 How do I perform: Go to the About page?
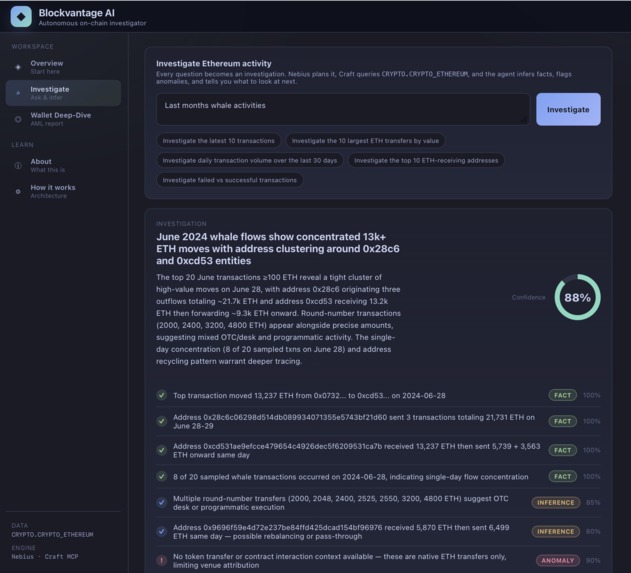pos(63,165)
